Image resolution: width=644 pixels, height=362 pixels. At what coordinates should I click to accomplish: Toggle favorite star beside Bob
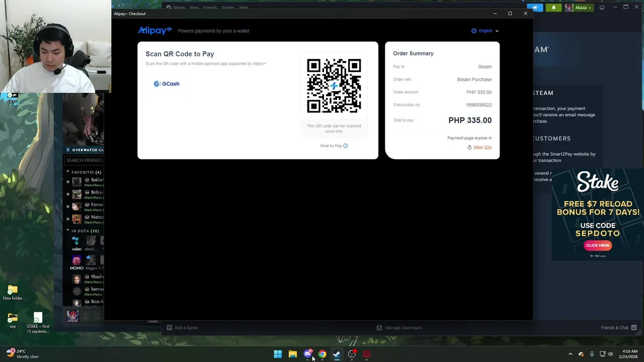(x=68, y=194)
